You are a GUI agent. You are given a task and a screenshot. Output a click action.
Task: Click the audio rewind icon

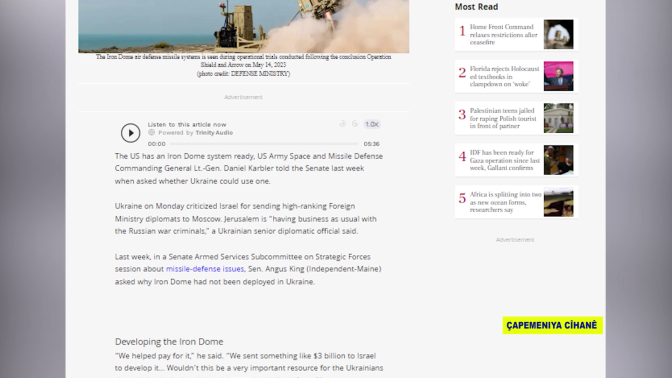pyautogui.click(x=342, y=124)
